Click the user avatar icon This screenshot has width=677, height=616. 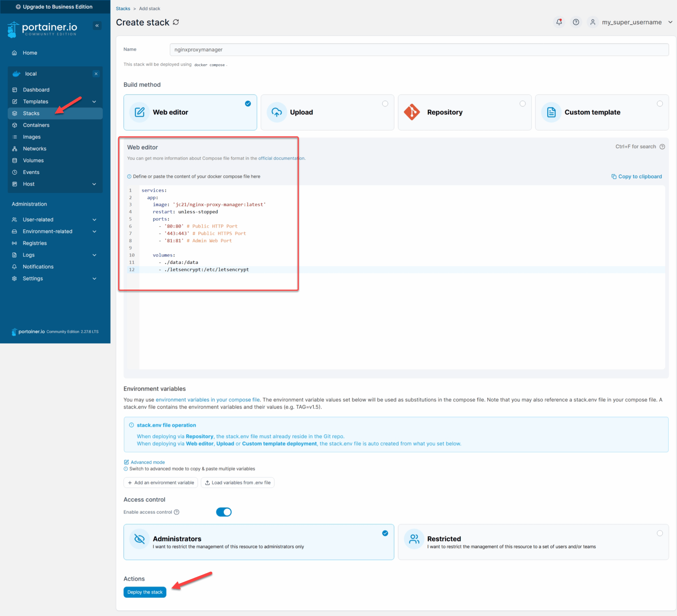point(593,22)
